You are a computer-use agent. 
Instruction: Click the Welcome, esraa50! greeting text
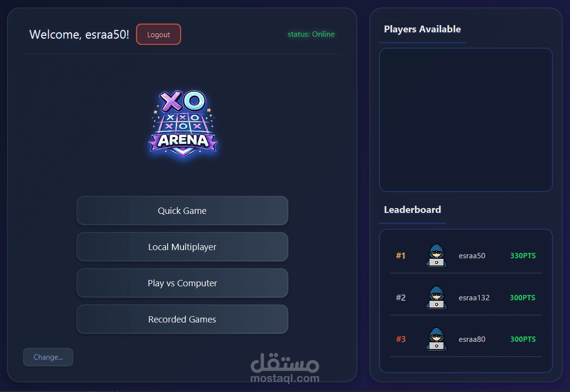[79, 34]
